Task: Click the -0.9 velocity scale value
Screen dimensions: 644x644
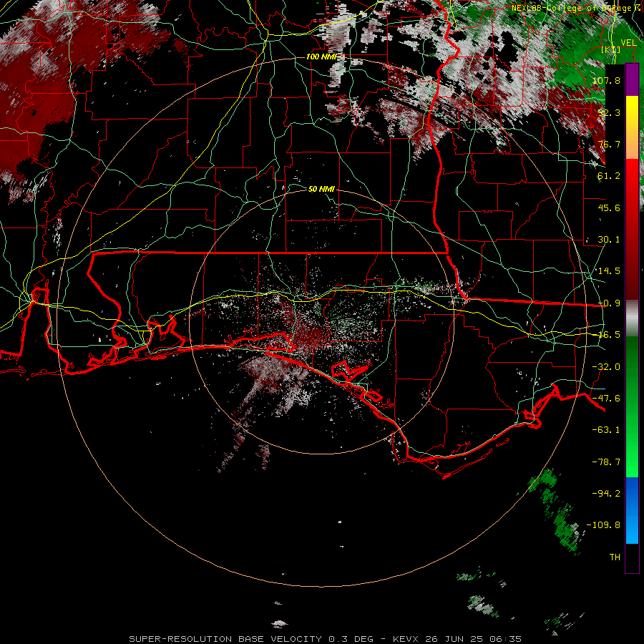Action: (609, 303)
